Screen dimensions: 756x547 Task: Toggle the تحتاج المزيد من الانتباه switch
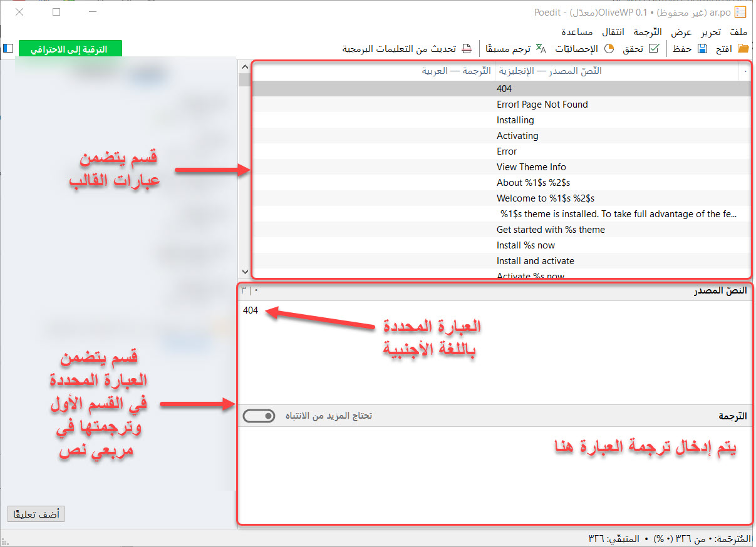[259, 416]
